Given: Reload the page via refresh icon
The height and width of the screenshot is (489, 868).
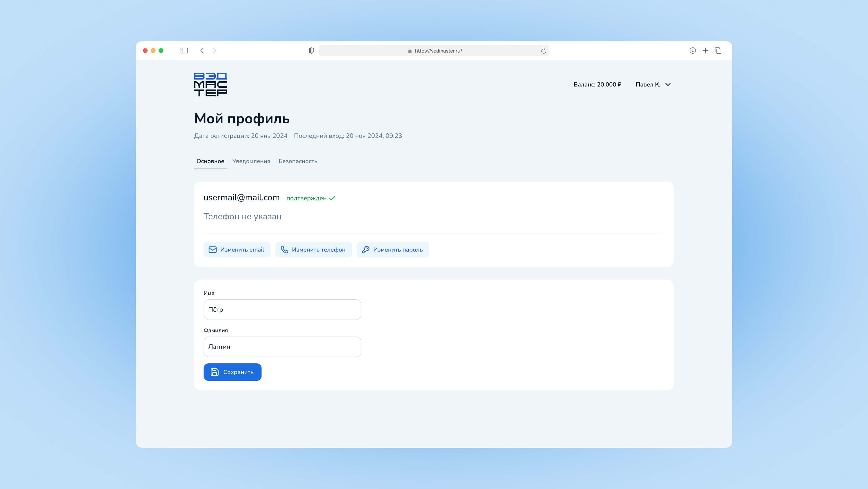Looking at the screenshot, I should coord(543,51).
